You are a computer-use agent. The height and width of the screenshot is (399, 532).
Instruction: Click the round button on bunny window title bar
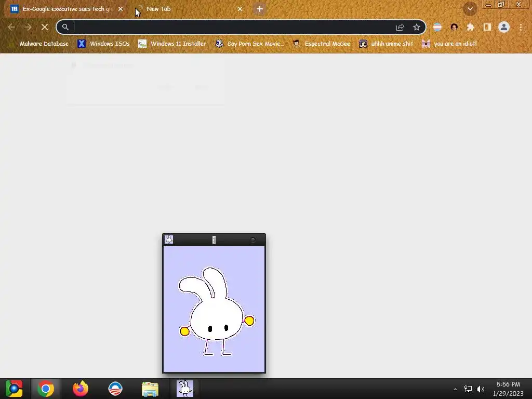click(x=253, y=240)
